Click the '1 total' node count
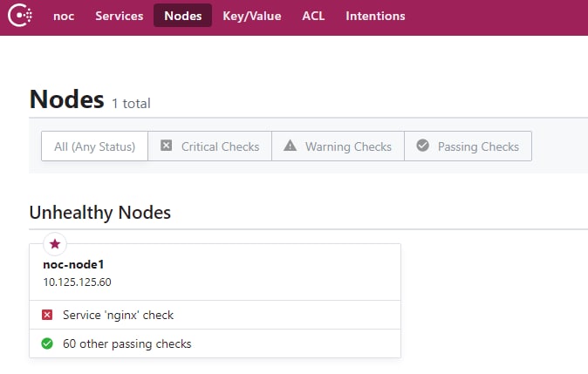Viewport: 588px width, 374px height. 131,104
